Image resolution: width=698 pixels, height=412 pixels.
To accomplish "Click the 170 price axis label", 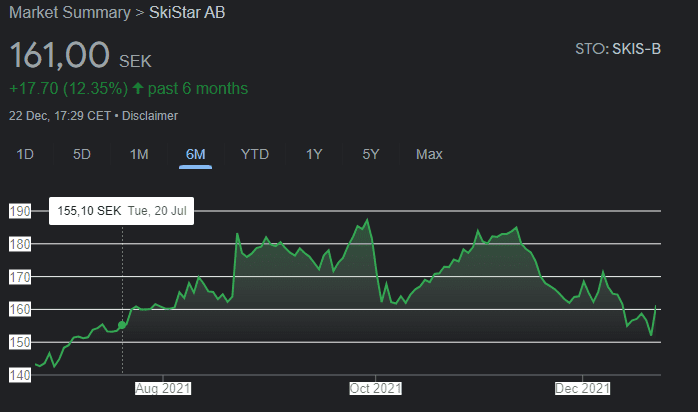I will [20, 277].
